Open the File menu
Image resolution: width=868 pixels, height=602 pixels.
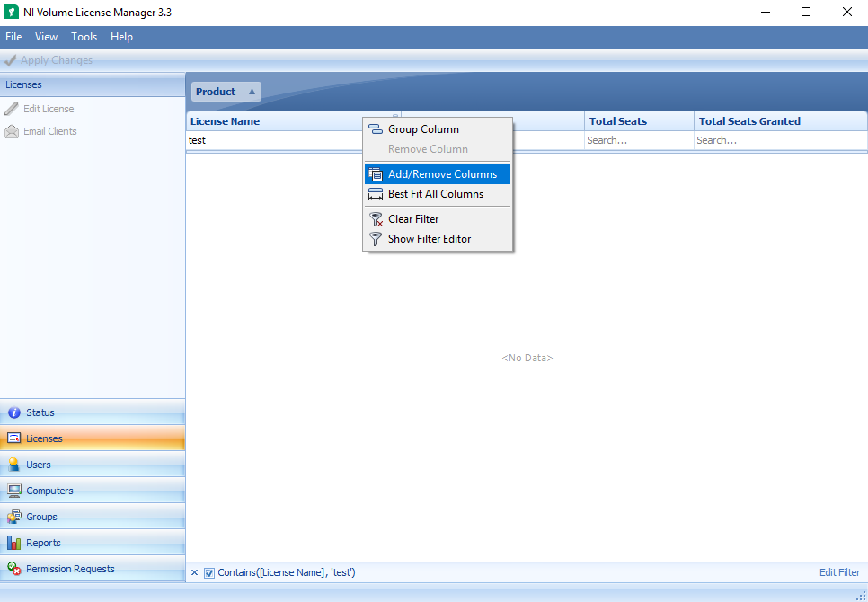13,37
